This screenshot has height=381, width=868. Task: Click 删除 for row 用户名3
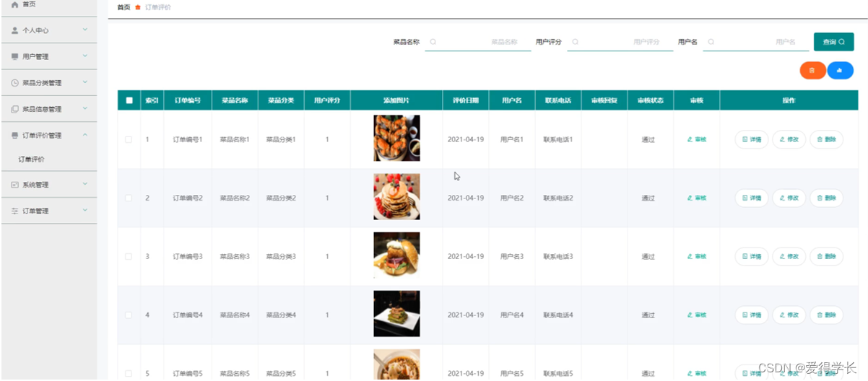point(826,256)
